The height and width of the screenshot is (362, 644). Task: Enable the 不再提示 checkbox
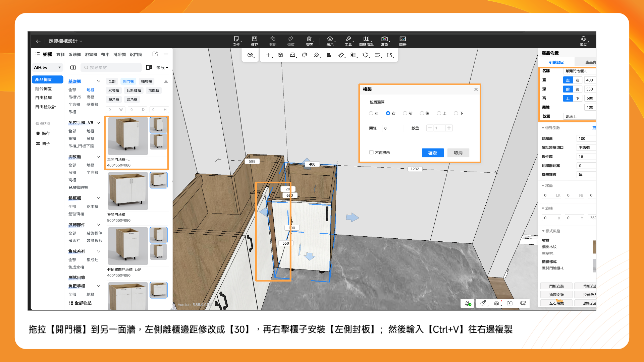[x=371, y=153]
